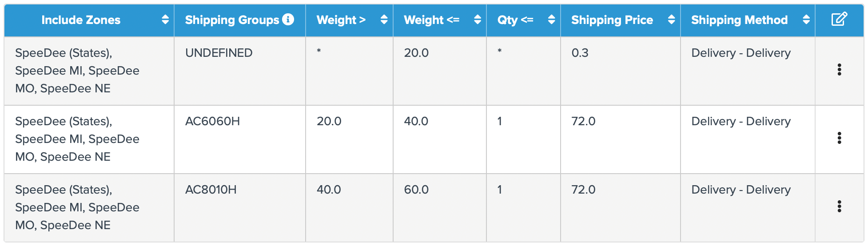Sort by Include Zones arrows

tap(165, 20)
